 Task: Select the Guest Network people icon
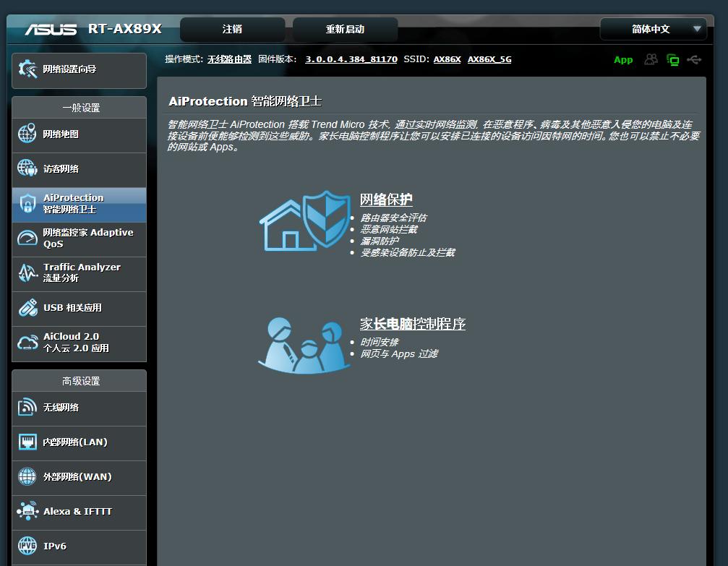pos(27,168)
